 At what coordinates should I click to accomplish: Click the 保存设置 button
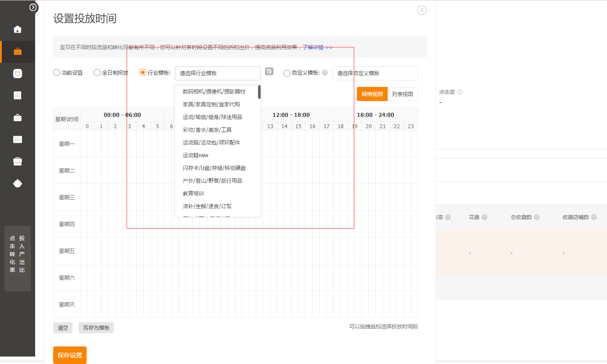(70, 355)
